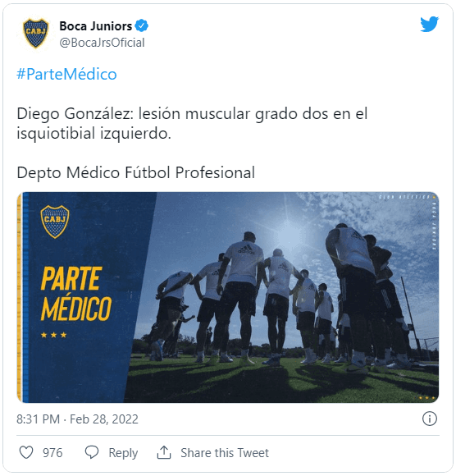Click the share upload arrow icon
The image size is (456, 476).
pyautogui.click(x=164, y=452)
